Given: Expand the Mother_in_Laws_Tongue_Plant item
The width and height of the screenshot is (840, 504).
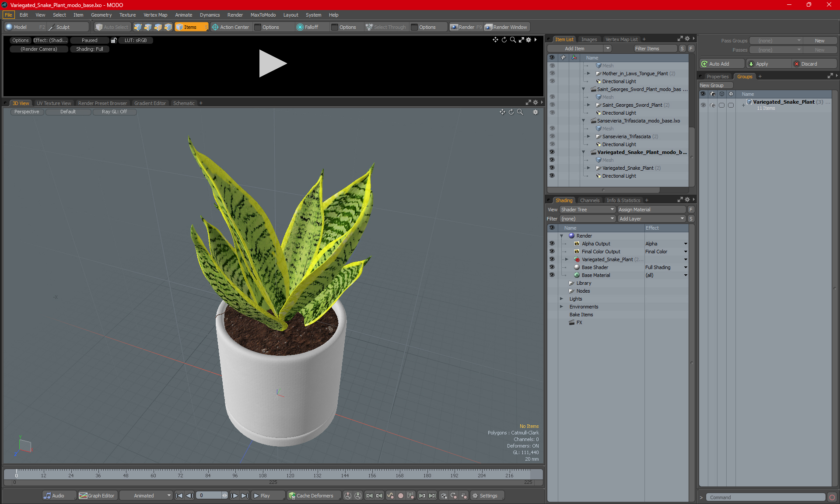Looking at the screenshot, I should (589, 73).
